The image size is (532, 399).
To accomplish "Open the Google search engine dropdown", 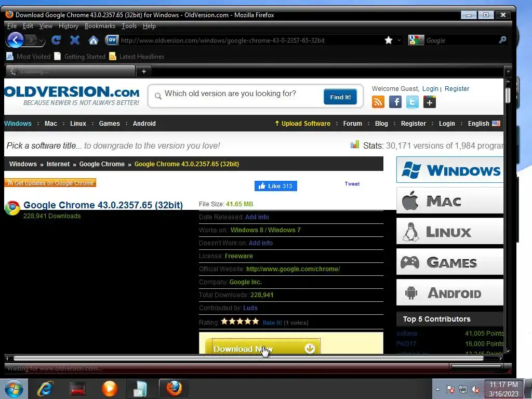I will pyautogui.click(x=416, y=41).
